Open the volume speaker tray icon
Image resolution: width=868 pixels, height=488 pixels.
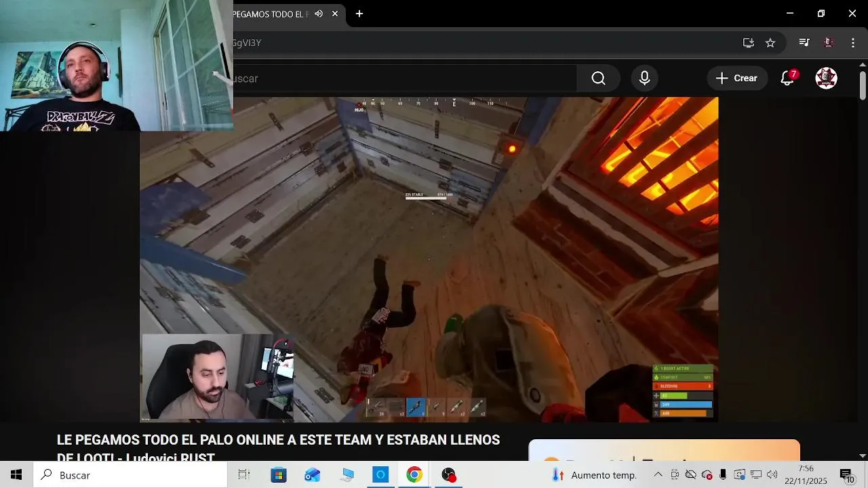pyautogui.click(x=772, y=475)
